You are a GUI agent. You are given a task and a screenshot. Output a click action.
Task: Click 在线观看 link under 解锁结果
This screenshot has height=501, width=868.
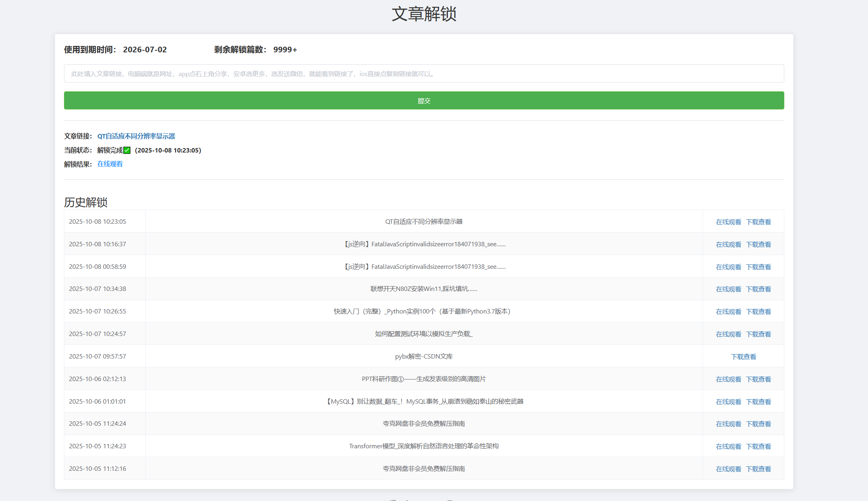click(110, 164)
